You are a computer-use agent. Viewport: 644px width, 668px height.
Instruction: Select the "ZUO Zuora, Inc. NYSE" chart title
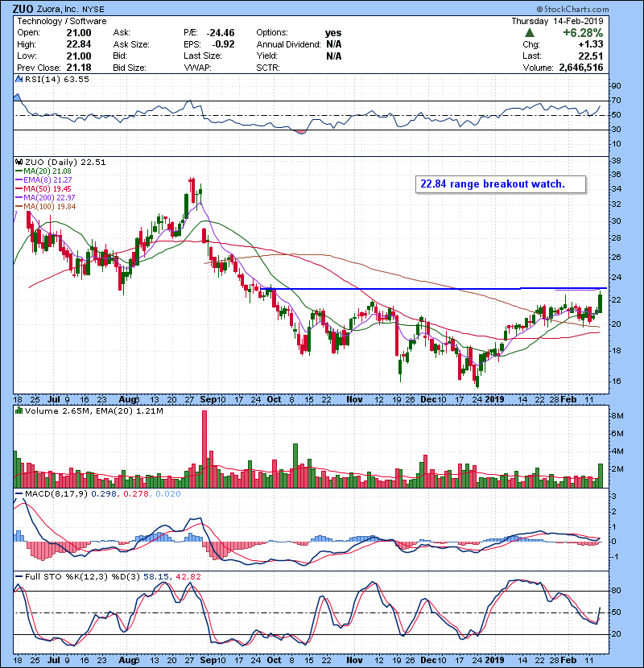59,9
